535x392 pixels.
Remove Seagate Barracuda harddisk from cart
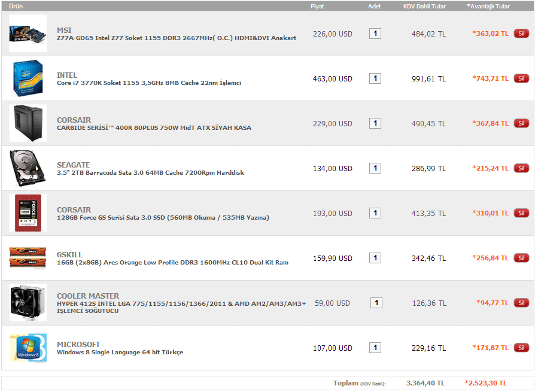click(x=521, y=168)
